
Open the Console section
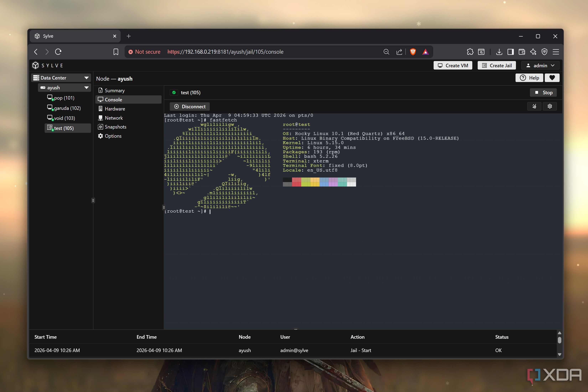tap(128, 99)
